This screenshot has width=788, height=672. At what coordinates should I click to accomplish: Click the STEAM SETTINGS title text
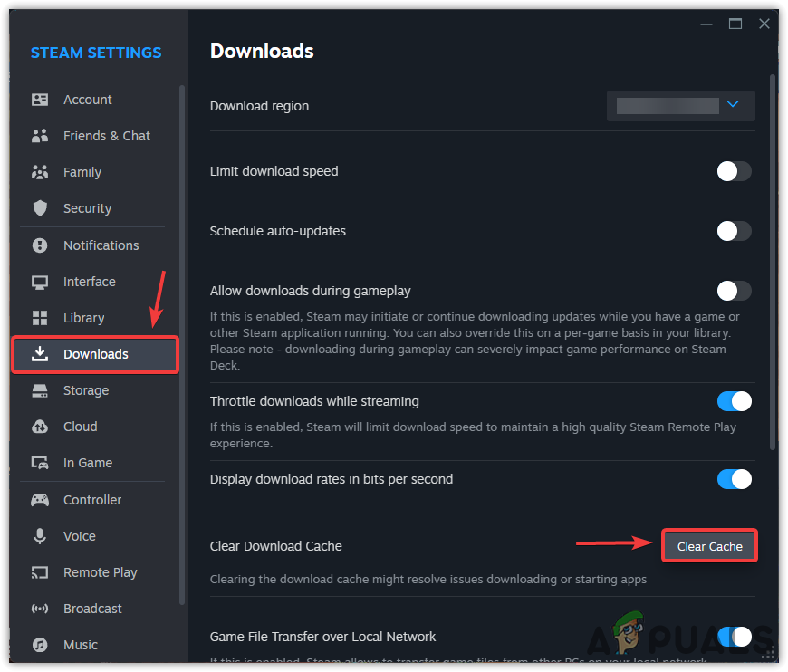coord(96,53)
